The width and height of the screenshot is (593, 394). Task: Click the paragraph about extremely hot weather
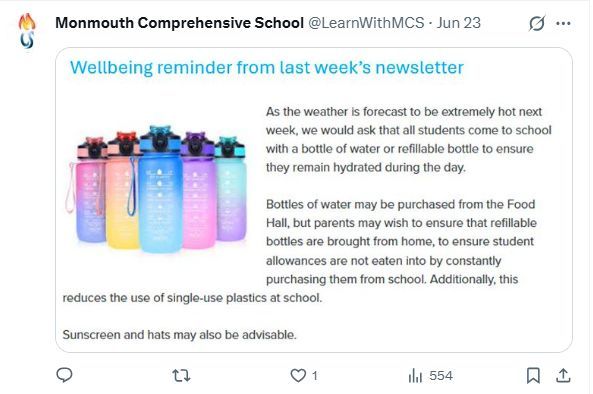coord(408,140)
